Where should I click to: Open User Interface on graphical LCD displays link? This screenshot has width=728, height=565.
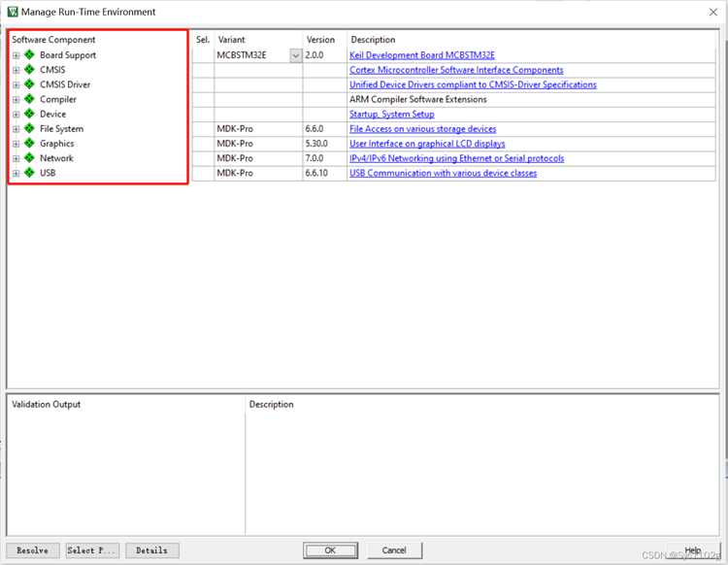coord(427,144)
